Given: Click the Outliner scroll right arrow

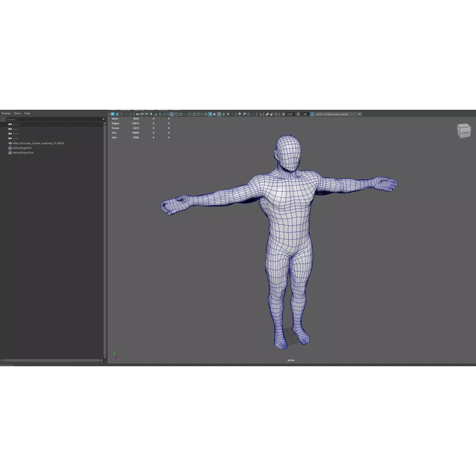Looking at the screenshot, I should (x=101, y=361).
